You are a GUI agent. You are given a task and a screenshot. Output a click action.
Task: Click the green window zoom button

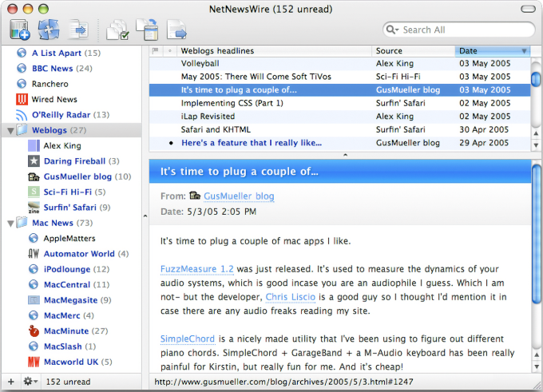click(43, 9)
